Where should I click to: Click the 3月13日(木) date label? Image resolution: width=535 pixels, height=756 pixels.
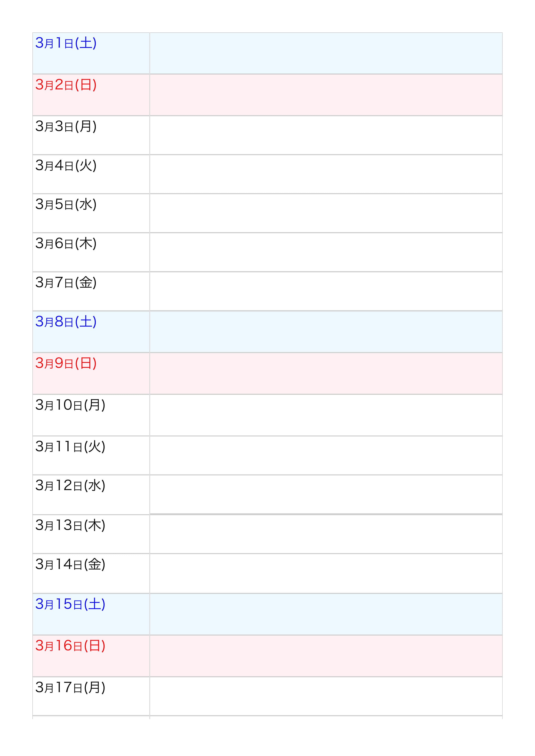click(x=70, y=525)
